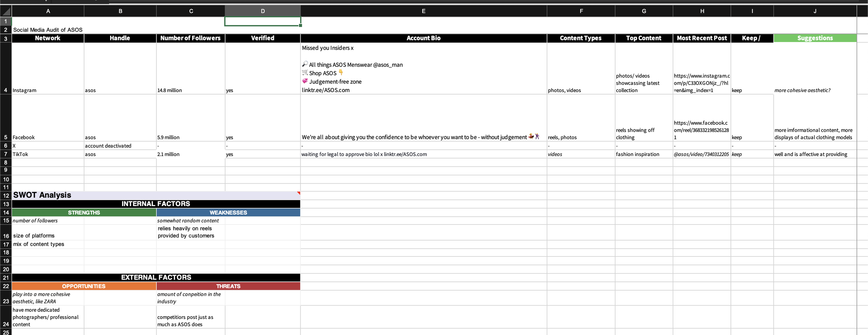Select row 21 header
The width and height of the screenshot is (868, 335).
pyautogui.click(x=6, y=277)
